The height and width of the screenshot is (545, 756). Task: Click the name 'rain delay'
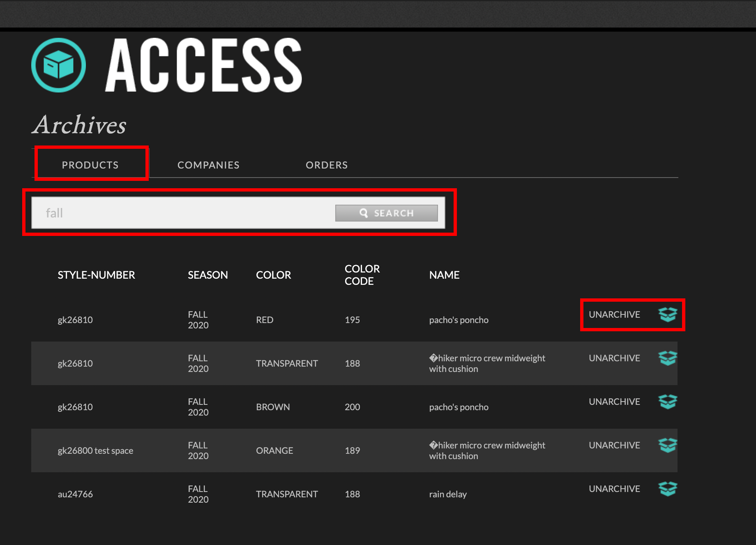[x=448, y=494]
